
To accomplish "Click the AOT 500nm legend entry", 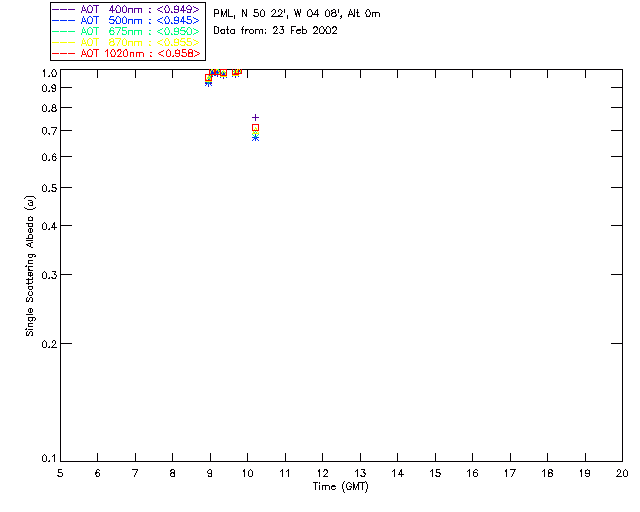I will [126, 20].
